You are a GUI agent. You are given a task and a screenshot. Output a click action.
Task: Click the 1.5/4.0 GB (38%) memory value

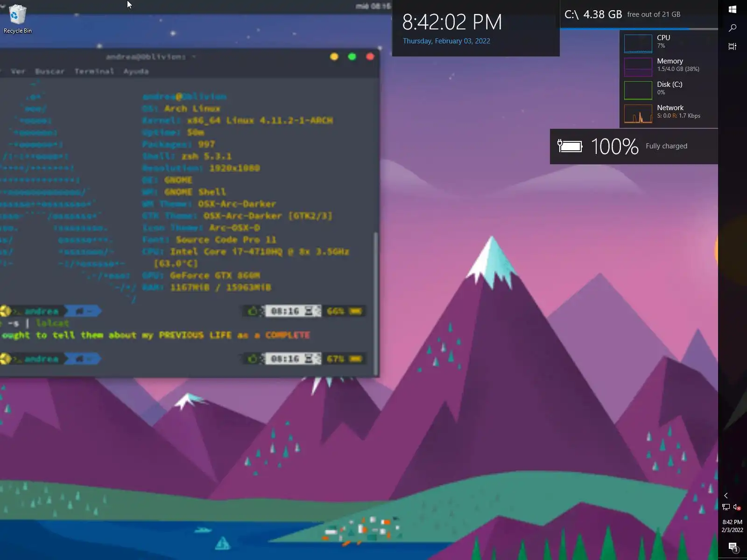click(678, 69)
